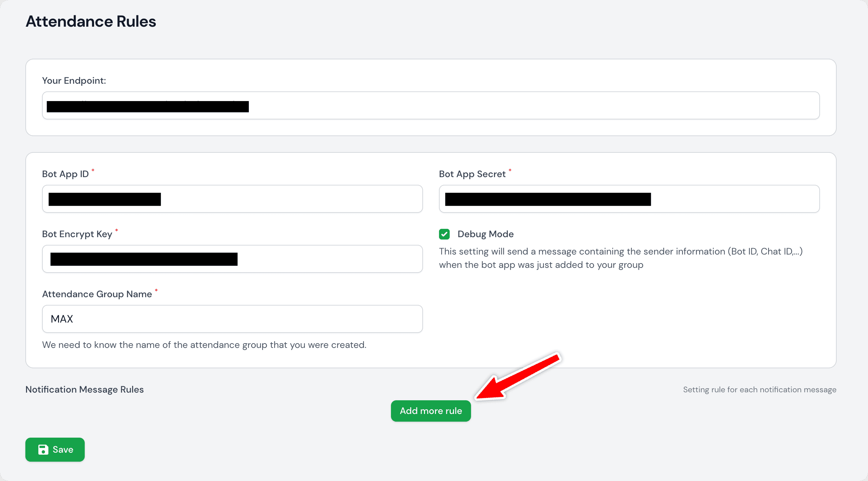This screenshot has width=868, height=481.
Task: Click the Debug Mode label text
Action: coord(485,234)
